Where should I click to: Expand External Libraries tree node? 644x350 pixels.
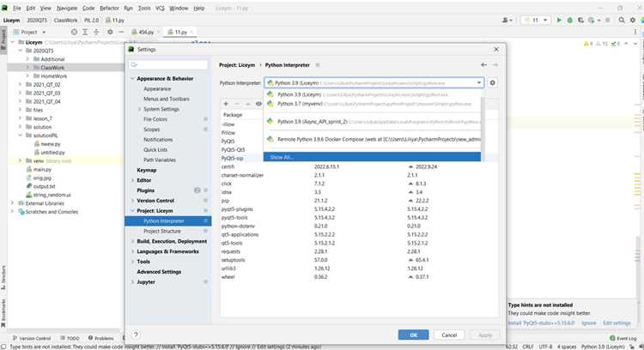pos(12,203)
